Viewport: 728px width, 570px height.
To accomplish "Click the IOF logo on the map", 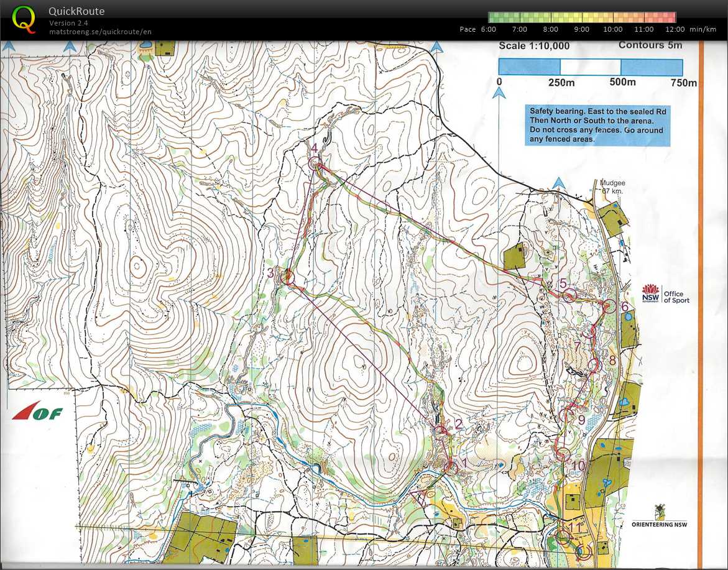I will (37, 411).
